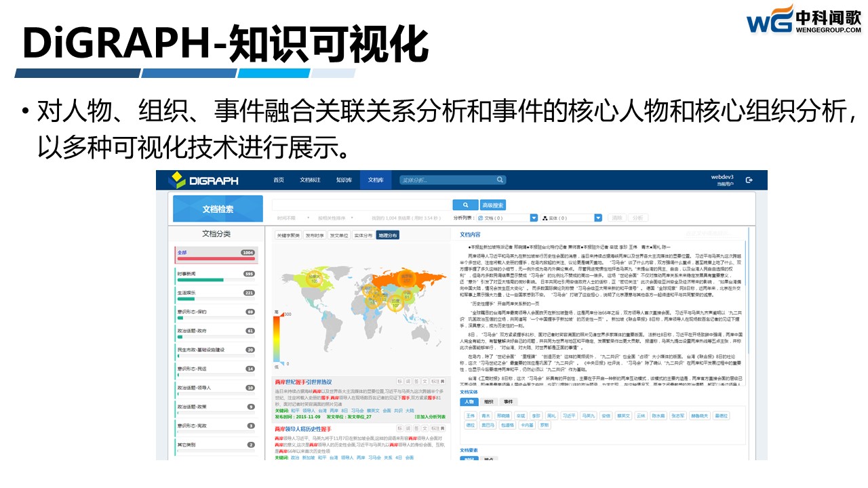The height and width of the screenshot is (488, 868).
Task: Open result 两岸领导人将历史性握手
Action: 303,429
